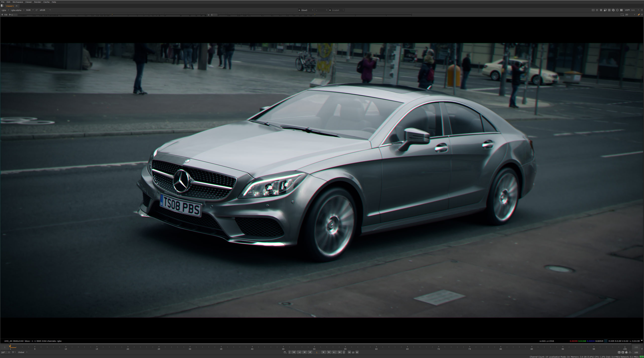Open the RGB display channel dropdown
The height and width of the screenshot is (358, 644).
(x=30, y=10)
